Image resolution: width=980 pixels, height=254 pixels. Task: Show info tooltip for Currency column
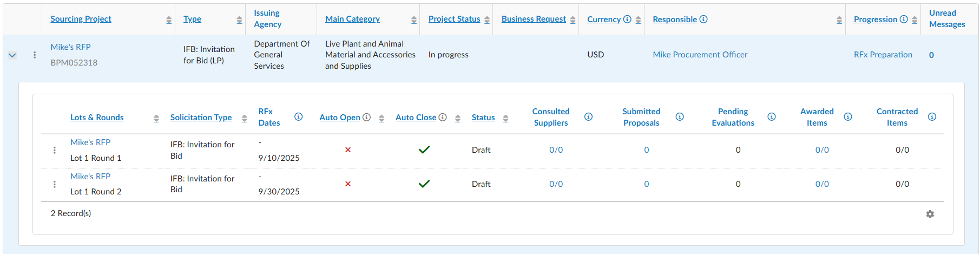[x=627, y=19]
